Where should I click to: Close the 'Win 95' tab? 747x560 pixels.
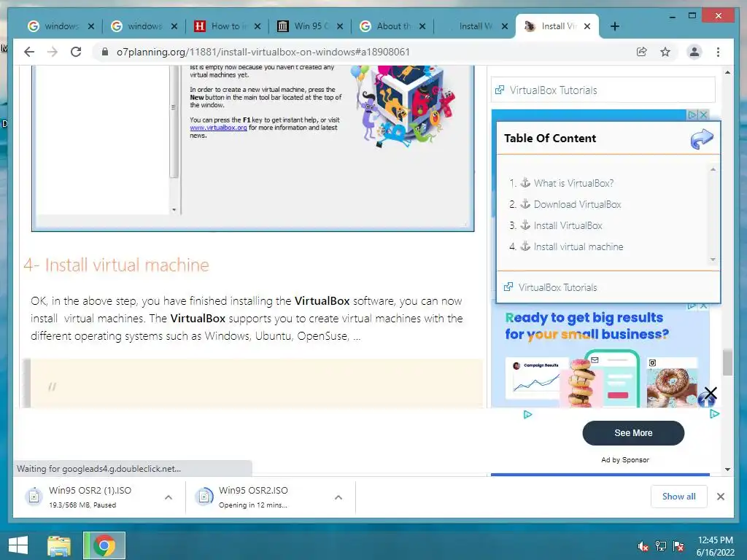tap(340, 26)
